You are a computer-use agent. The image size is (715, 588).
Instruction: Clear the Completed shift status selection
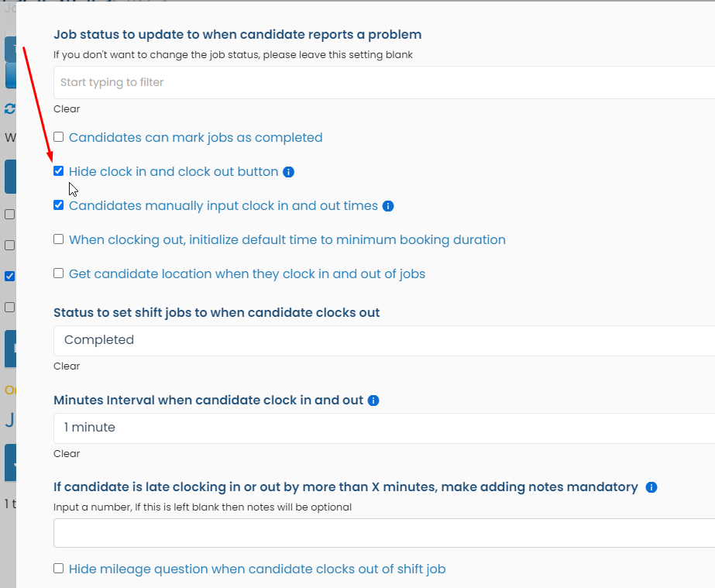[67, 366]
